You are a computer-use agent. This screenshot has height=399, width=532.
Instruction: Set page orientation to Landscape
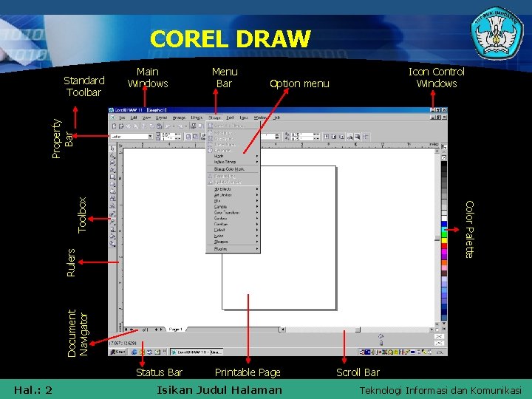(x=195, y=137)
